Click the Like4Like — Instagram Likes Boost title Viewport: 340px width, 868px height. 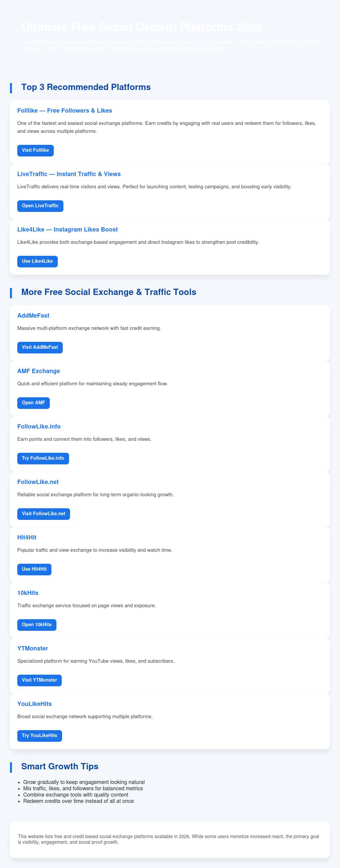click(x=67, y=230)
